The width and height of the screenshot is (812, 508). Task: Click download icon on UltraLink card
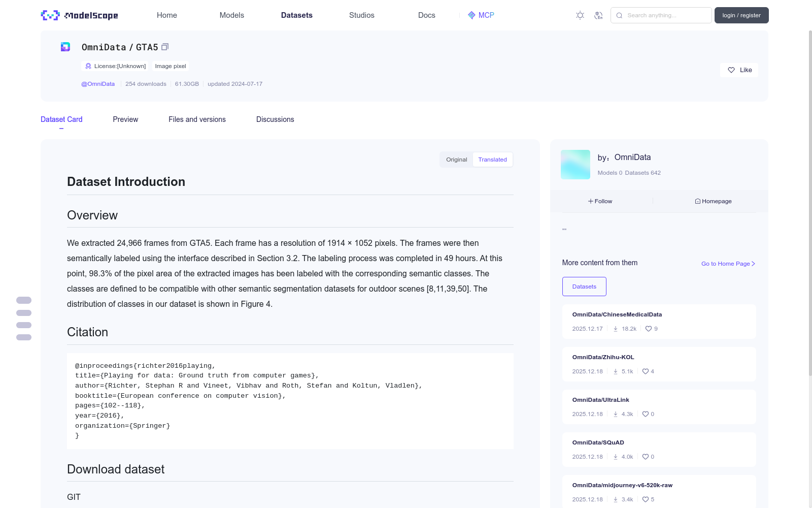[616, 414]
